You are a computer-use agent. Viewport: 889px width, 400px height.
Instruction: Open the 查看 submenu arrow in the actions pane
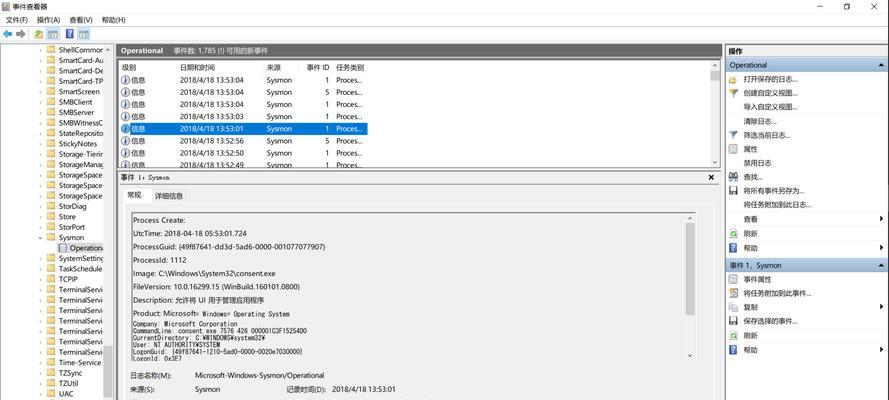pyautogui.click(x=882, y=219)
